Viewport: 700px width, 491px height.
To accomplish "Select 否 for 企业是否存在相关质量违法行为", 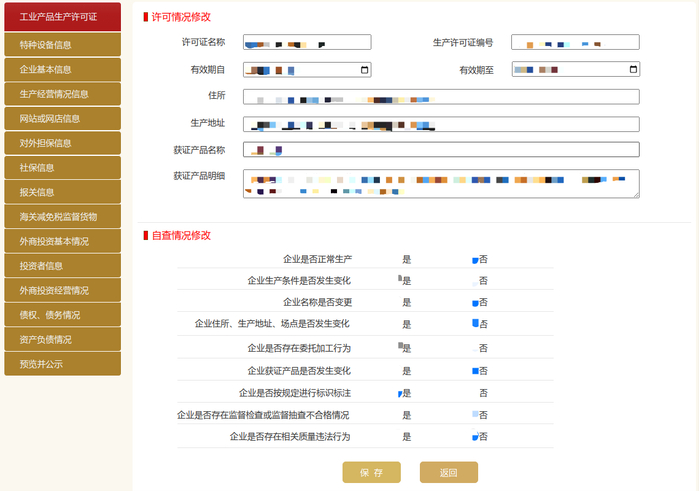I will coord(475,437).
